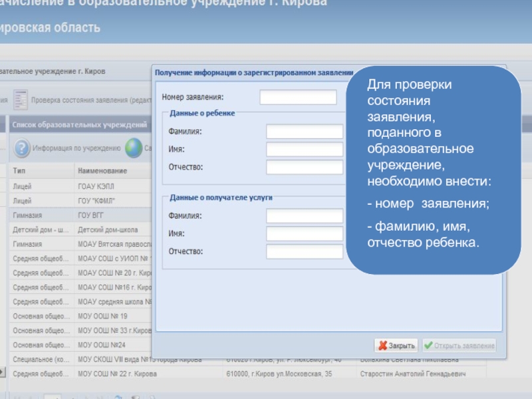
Task: Click the service recipient's Имя field
Action: 304,234
